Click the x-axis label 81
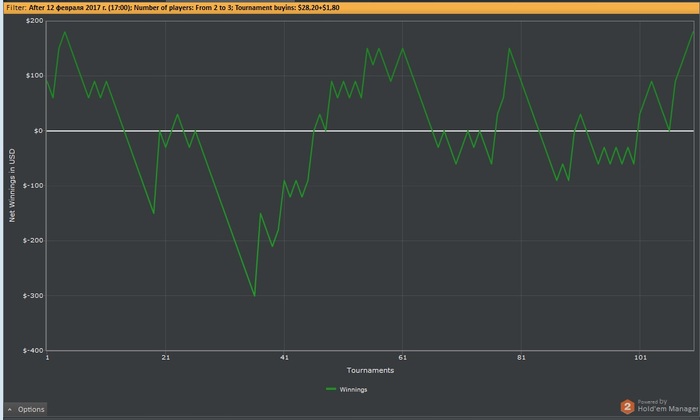Screen dimensions: 700x420 pos(521,357)
